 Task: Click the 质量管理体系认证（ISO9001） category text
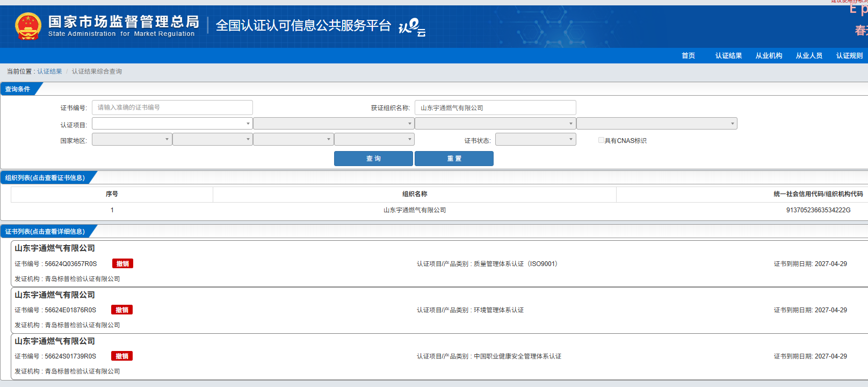(x=517, y=264)
